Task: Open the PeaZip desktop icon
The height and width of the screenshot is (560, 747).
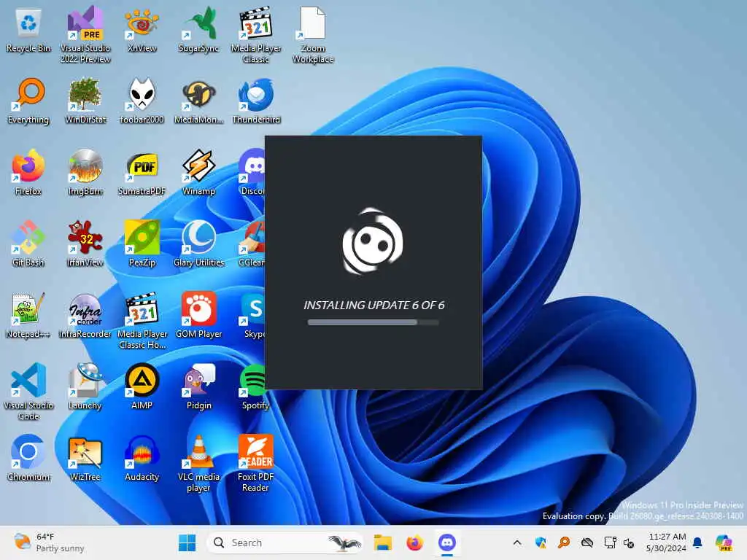Action: click(142, 244)
